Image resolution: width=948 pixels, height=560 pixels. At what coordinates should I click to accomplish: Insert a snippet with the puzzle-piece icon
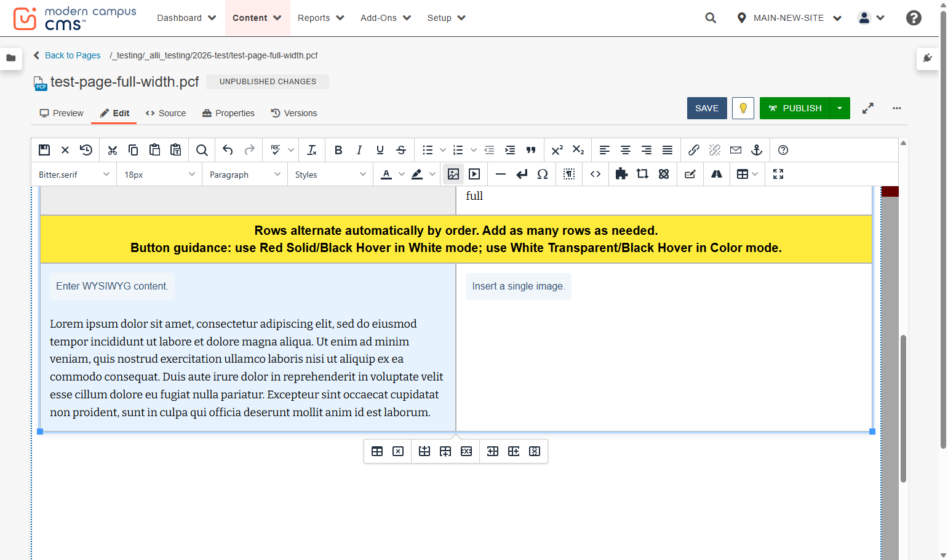(x=621, y=174)
